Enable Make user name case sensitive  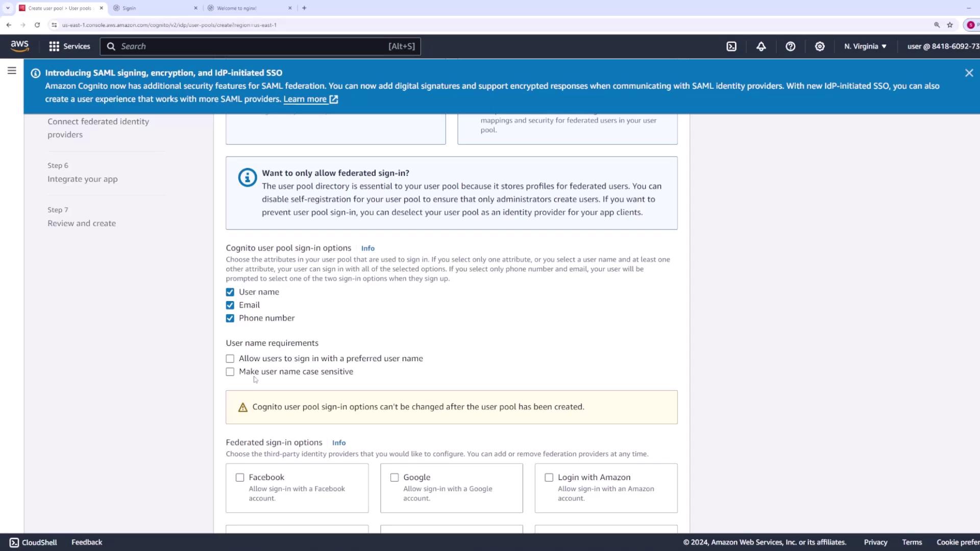pyautogui.click(x=230, y=372)
